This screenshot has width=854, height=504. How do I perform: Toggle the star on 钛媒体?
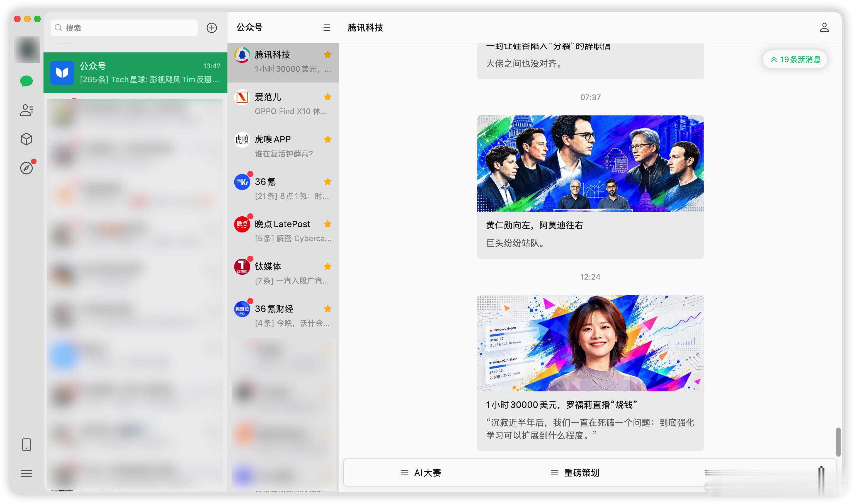point(328,266)
